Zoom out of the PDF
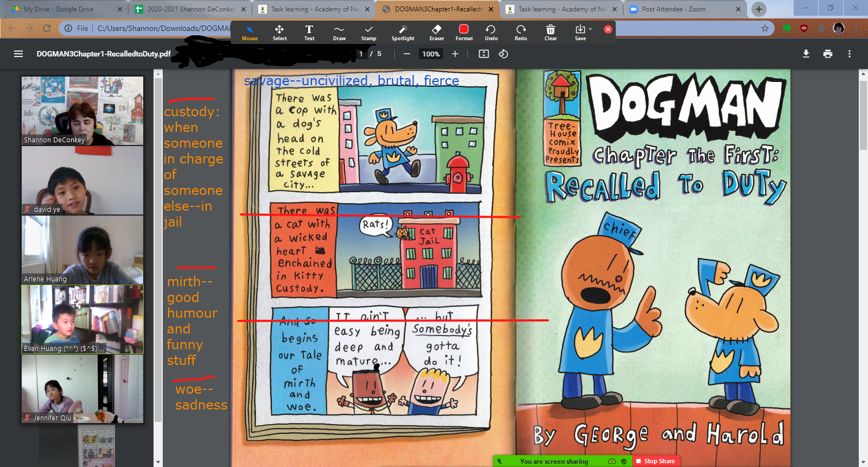The height and width of the screenshot is (467, 868). (407, 54)
